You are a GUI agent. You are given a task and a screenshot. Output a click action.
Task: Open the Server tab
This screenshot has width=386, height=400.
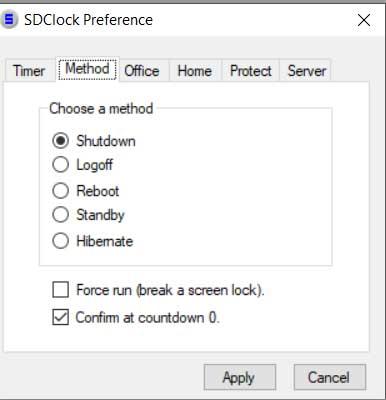click(307, 71)
